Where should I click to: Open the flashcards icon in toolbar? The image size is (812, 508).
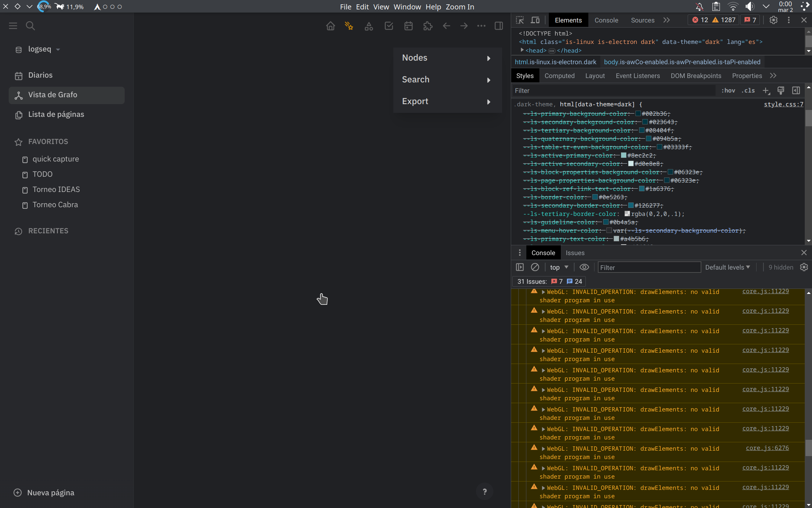tap(349, 26)
